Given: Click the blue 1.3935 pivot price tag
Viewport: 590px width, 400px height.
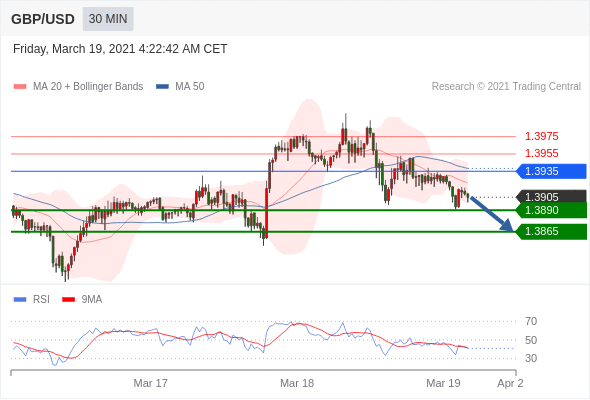Looking at the screenshot, I should (x=551, y=171).
